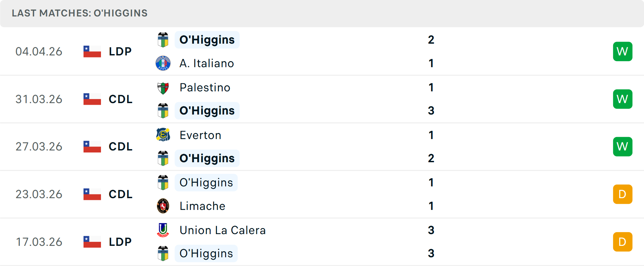
Task: Click draw badge for Union La Calera match
Action: click(x=623, y=242)
